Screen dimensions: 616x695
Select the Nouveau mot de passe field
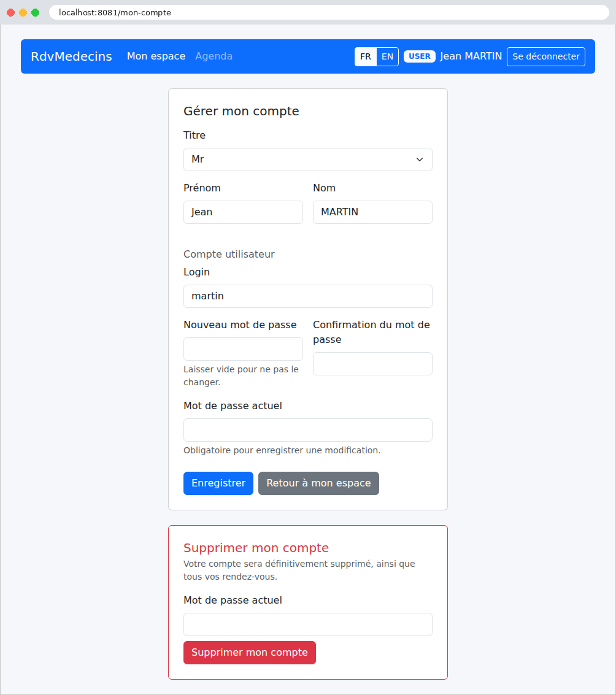point(243,349)
